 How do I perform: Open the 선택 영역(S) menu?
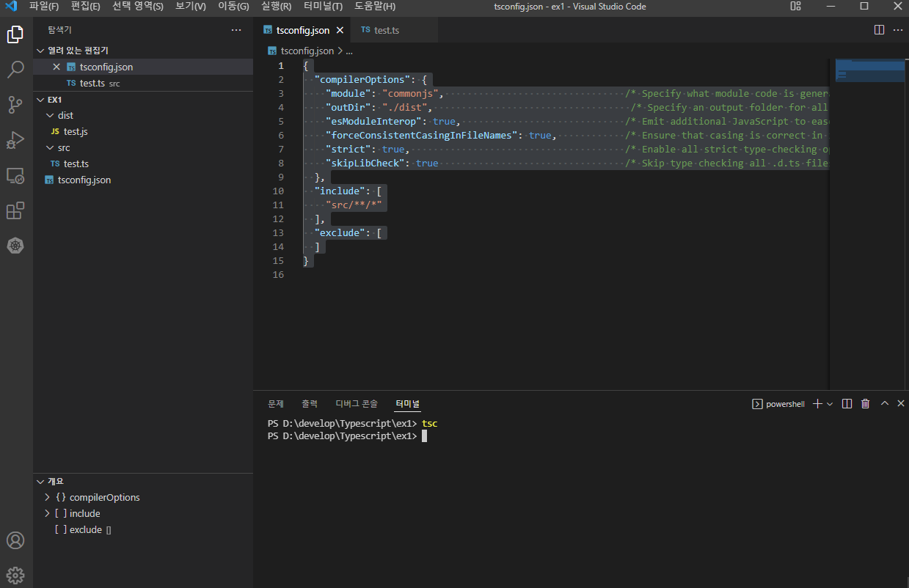coord(138,7)
